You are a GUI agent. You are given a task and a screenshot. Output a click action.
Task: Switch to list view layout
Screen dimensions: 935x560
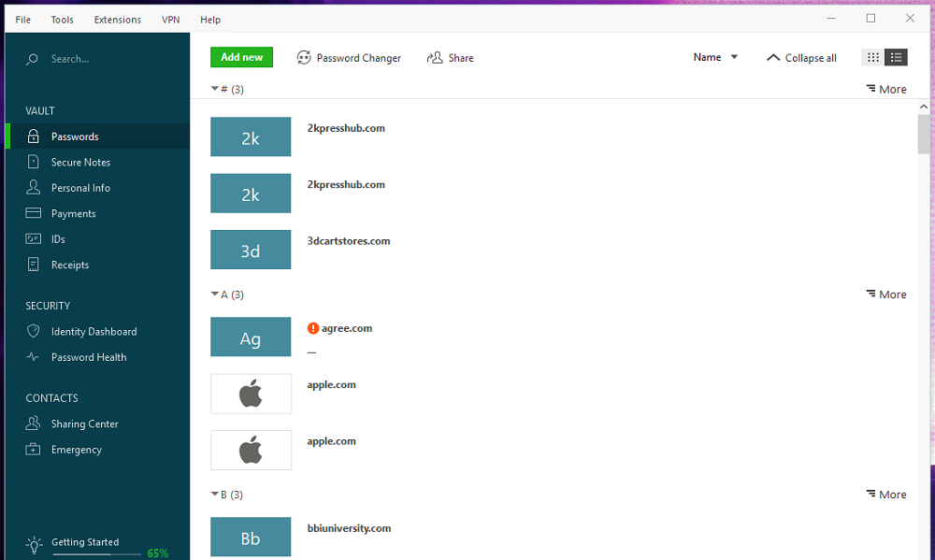point(896,58)
